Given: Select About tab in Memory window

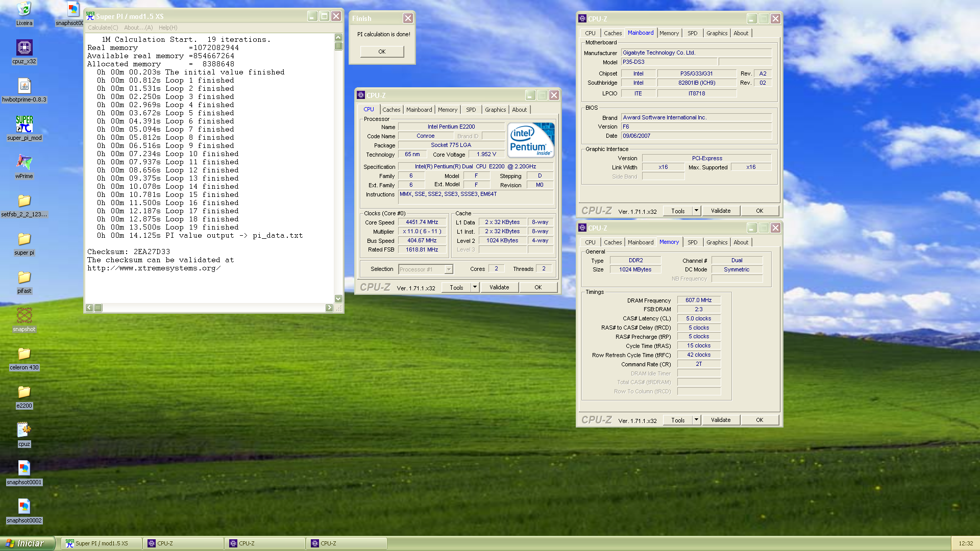Looking at the screenshot, I should [741, 242].
